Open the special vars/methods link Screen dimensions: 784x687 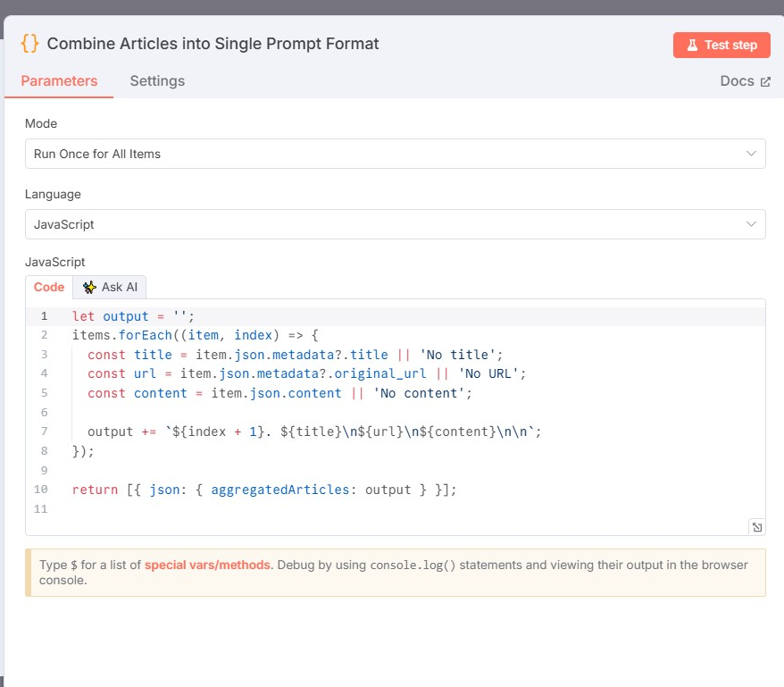[207, 565]
